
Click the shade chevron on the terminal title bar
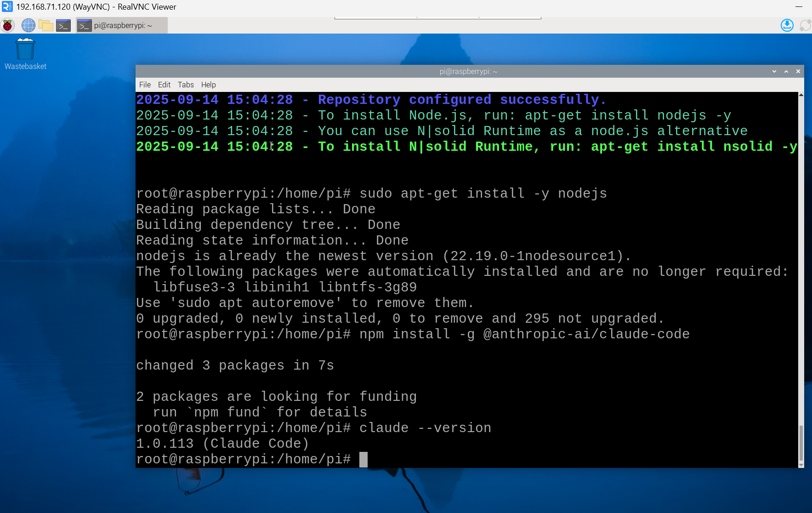point(775,71)
